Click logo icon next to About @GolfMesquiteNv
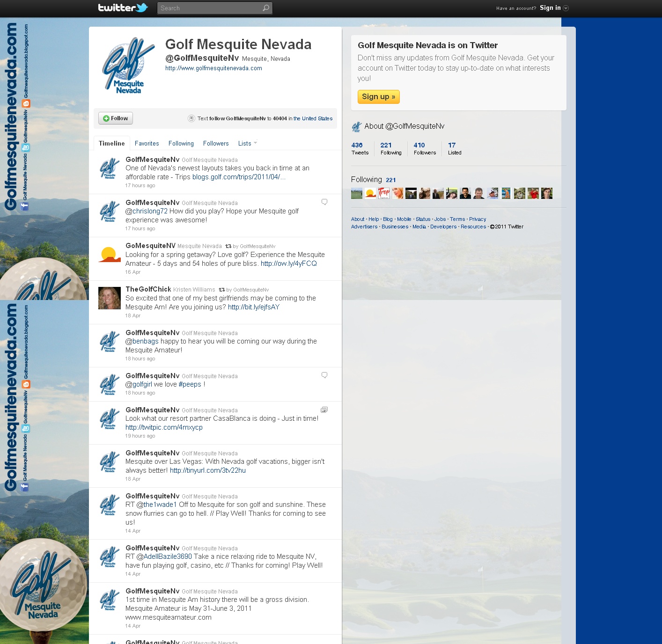The width and height of the screenshot is (662, 644). pos(356,126)
